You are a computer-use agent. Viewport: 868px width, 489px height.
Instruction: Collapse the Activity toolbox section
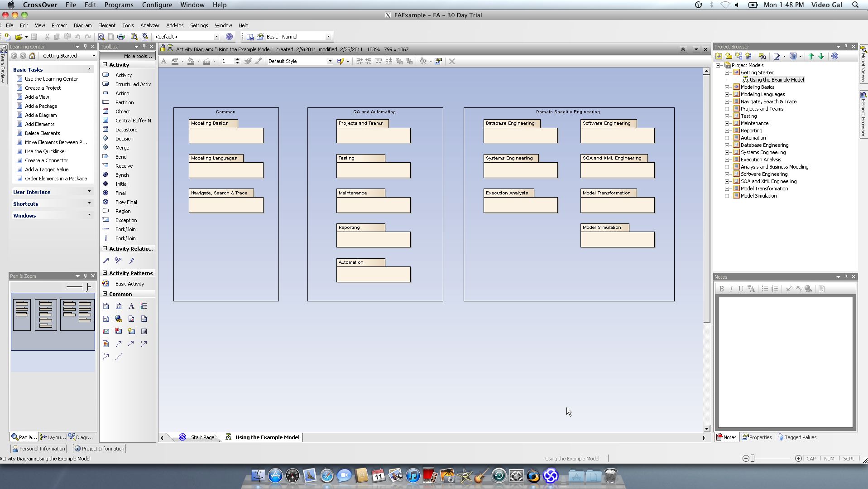tap(105, 64)
